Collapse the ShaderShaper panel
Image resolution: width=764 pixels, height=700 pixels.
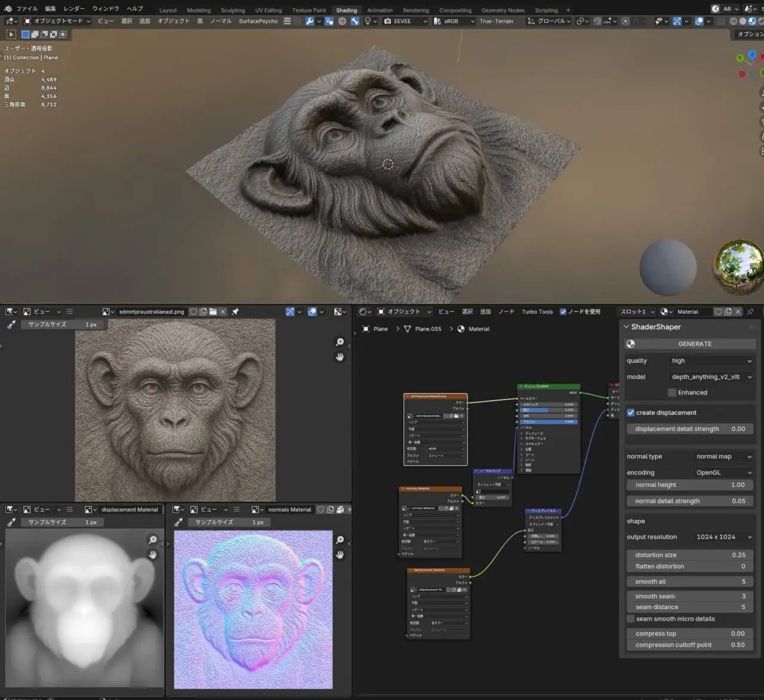click(626, 327)
